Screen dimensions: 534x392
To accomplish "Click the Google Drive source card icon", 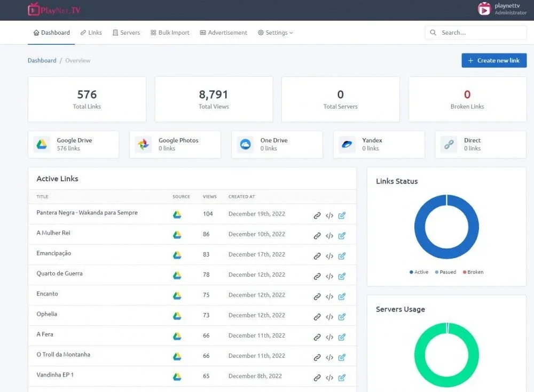I will pos(42,145).
